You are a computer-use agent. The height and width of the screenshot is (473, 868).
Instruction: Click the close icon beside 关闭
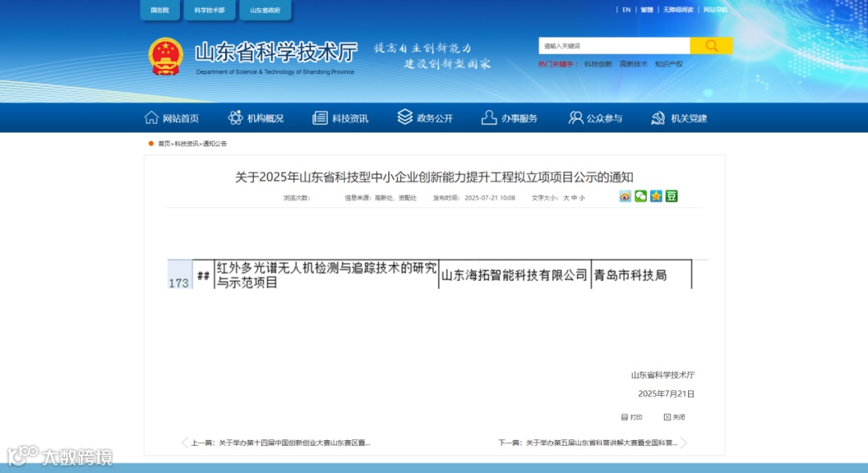pos(667,417)
